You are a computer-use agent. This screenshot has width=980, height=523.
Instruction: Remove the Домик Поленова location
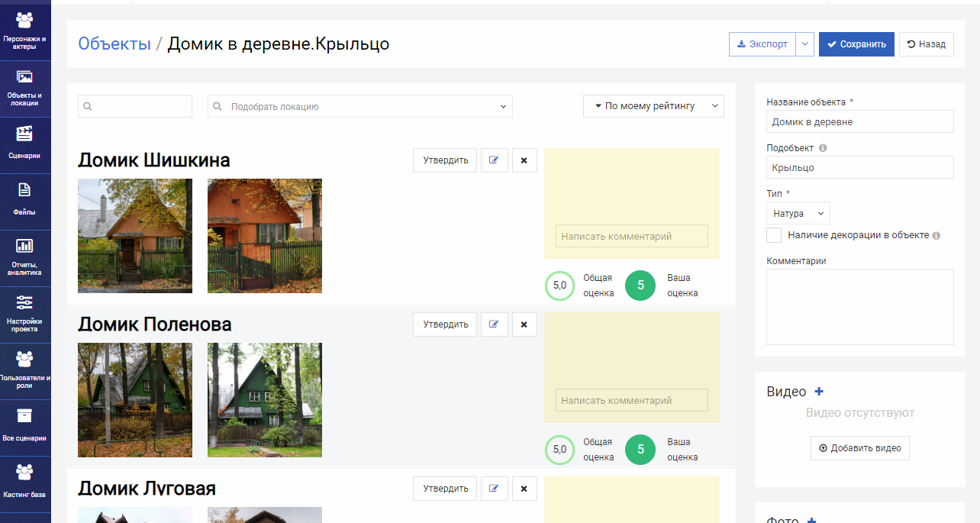[524, 324]
